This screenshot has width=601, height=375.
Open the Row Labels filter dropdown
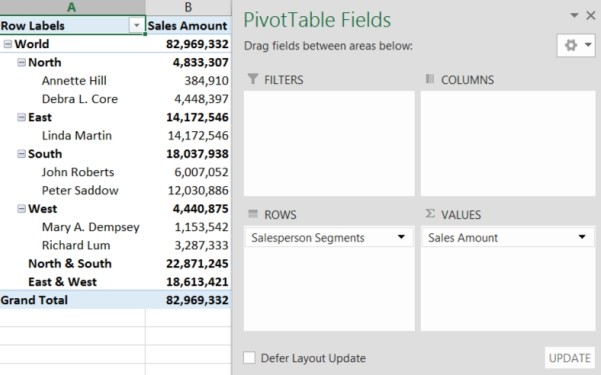[x=136, y=26]
